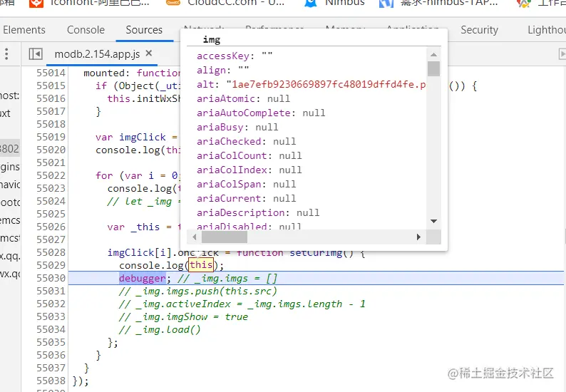Image resolution: width=566 pixels, height=392 pixels.
Task: Select the Sources tab
Action: [144, 30]
